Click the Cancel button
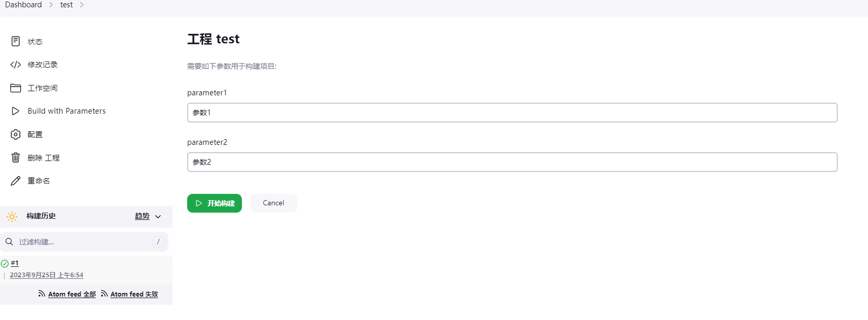Image resolution: width=868 pixels, height=320 pixels. click(274, 203)
